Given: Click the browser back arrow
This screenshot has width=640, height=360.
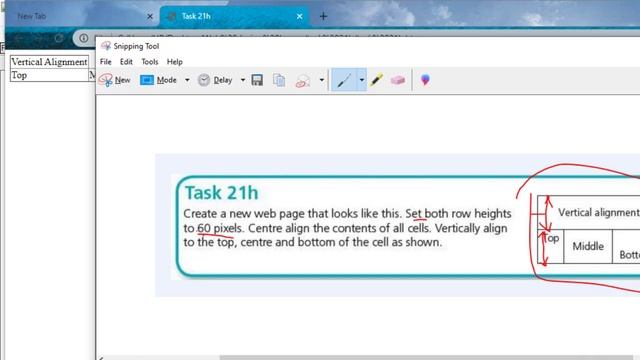Looking at the screenshot, I should pyautogui.click(x=18, y=38).
